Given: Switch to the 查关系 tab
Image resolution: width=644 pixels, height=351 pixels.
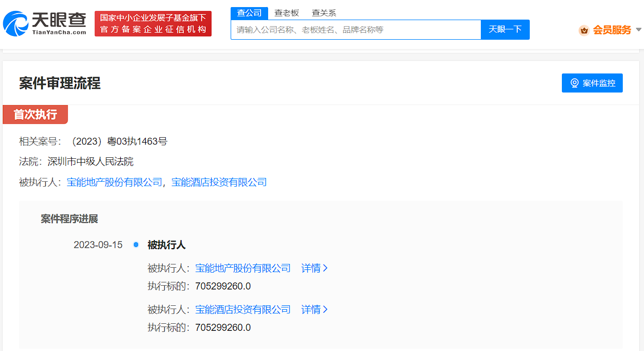Looking at the screenshot, I should (324, 13).
